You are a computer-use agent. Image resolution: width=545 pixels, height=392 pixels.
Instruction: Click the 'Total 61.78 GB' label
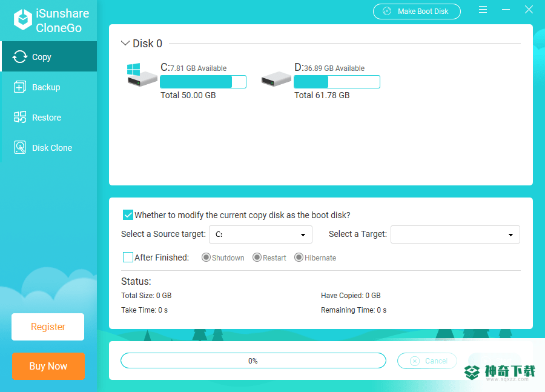point(322,95)
